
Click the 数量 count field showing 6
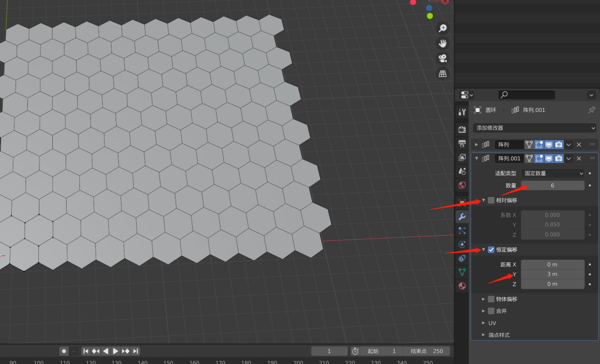tap(553, 185)
